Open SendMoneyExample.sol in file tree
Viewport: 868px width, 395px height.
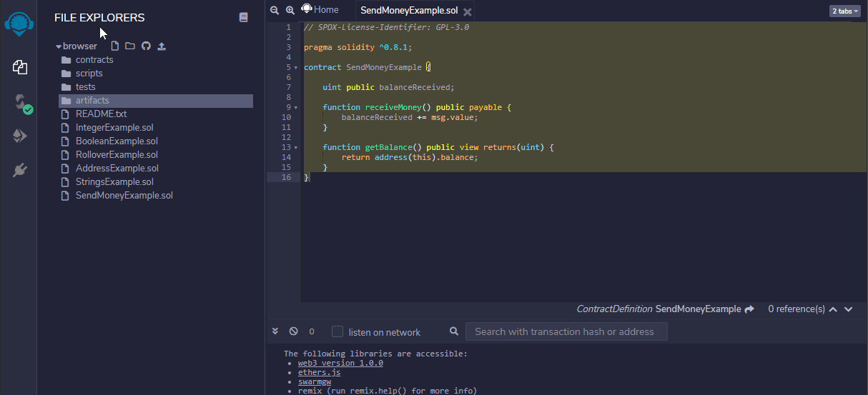click(124, 196)
